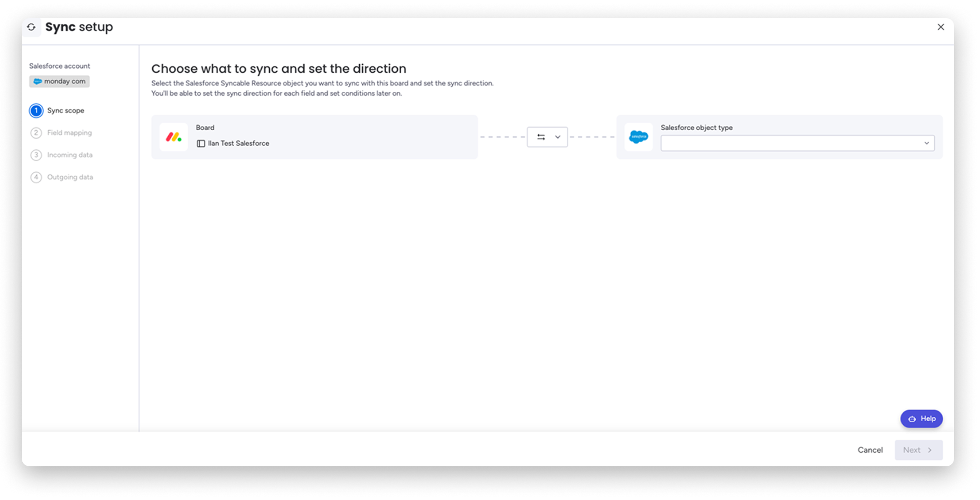980x500 pixels.
Task: Jump to the Incoming data step
Action: click(70, 155)
